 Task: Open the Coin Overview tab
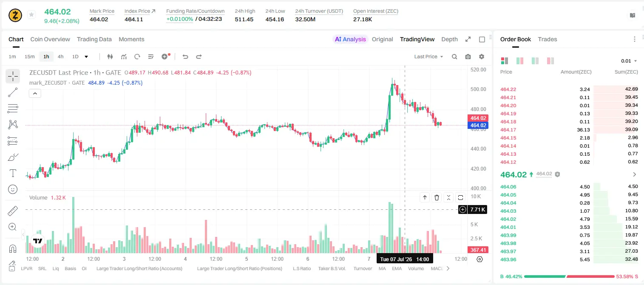50,39
